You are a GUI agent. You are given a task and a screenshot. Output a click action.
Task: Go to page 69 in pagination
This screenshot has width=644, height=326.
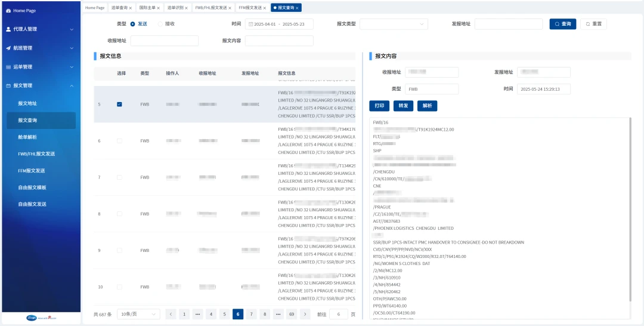(292, 314)
